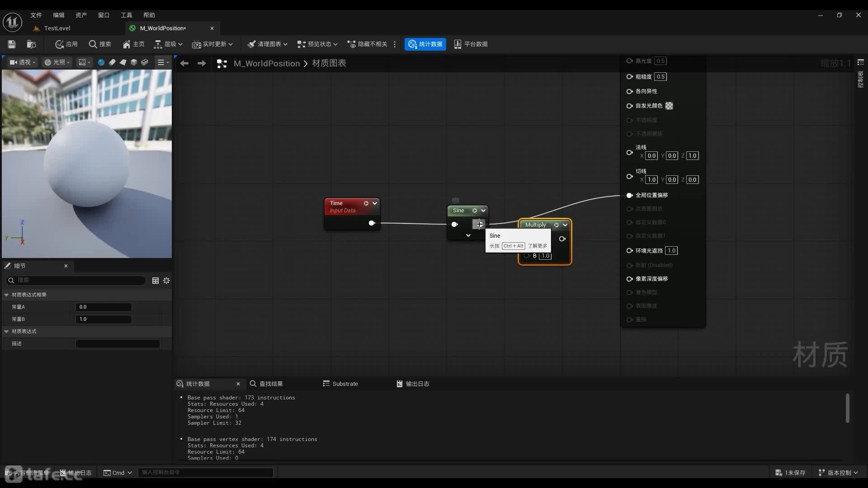Toggle the Multiply node preview icon
Screen dimensions: 868x488
tap(557, 225)
